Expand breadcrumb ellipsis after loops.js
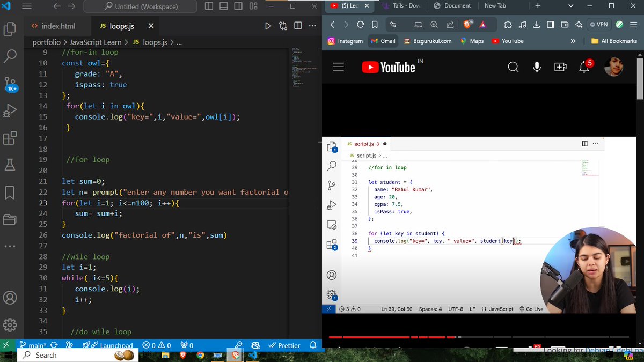This screenshot has height=362, width=644. tap(179, 42)
